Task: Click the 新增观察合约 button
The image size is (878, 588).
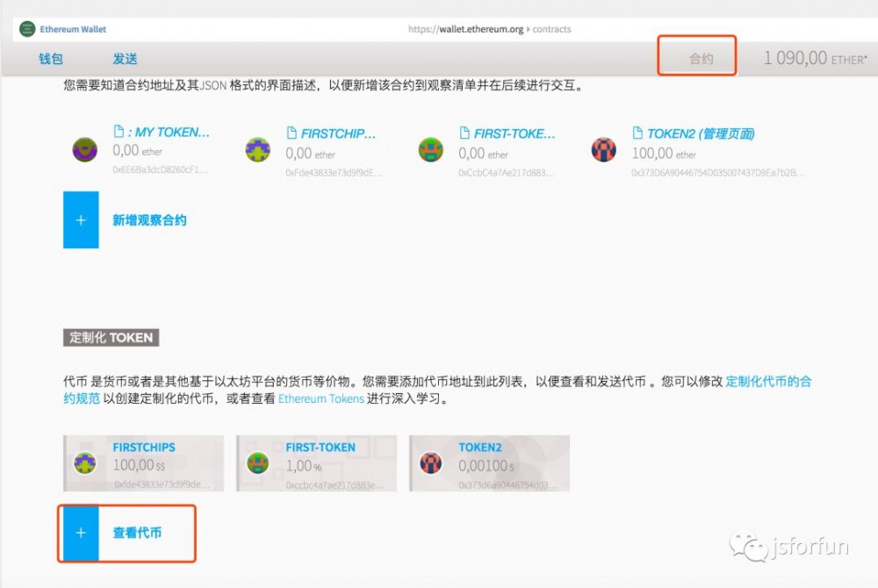Action: pos(149,220)
